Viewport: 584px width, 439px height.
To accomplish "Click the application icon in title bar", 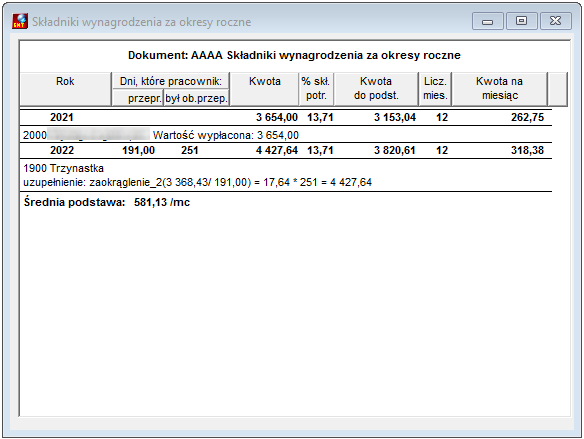I will [20, 21].
